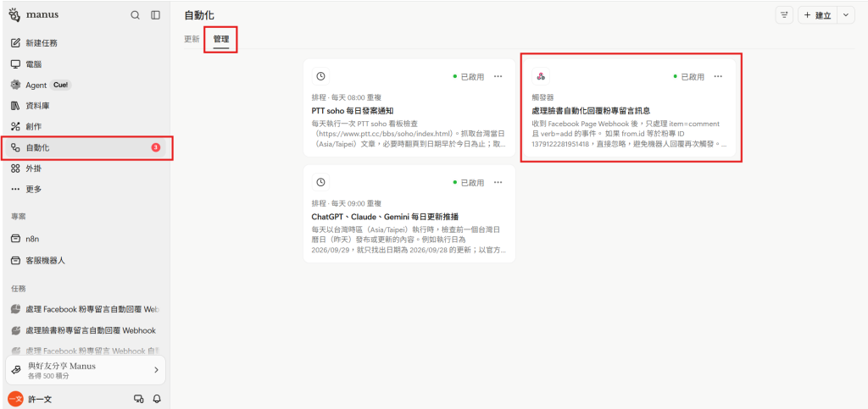This screenshot has width=868, height=409.
Task: Click the clock icon on ChatGPT update card
Action: [320, 182]
